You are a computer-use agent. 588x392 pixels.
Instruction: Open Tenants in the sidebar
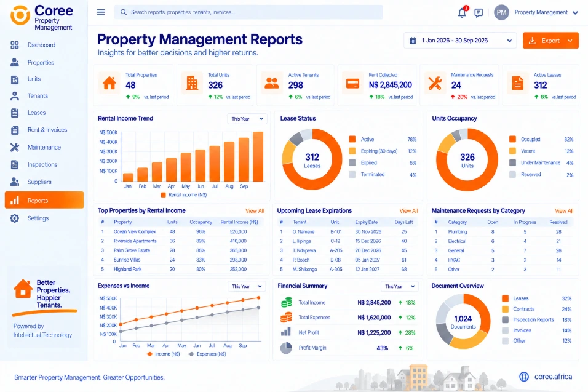point(38,96)
